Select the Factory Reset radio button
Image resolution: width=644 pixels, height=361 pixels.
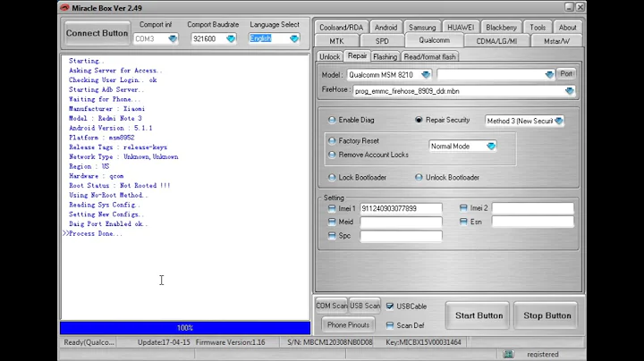332,140
